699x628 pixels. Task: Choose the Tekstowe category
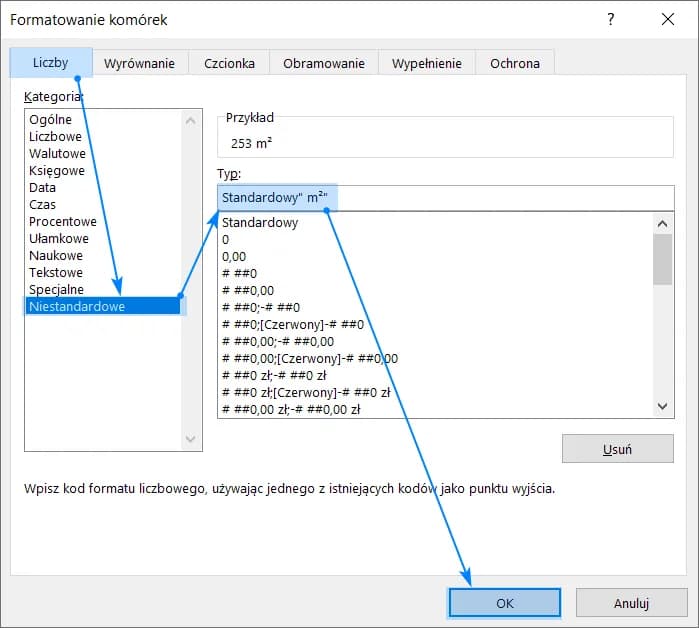point(56,273)
